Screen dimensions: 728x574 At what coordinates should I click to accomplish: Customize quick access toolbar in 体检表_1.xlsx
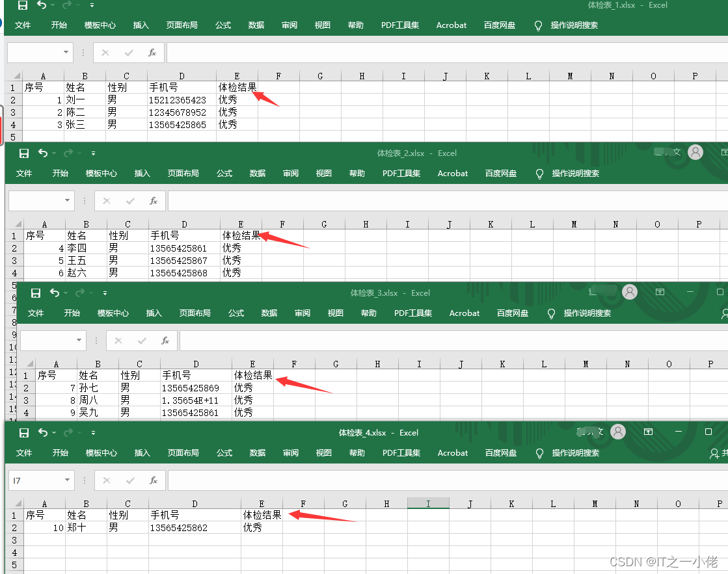click(x=92, y=5)
